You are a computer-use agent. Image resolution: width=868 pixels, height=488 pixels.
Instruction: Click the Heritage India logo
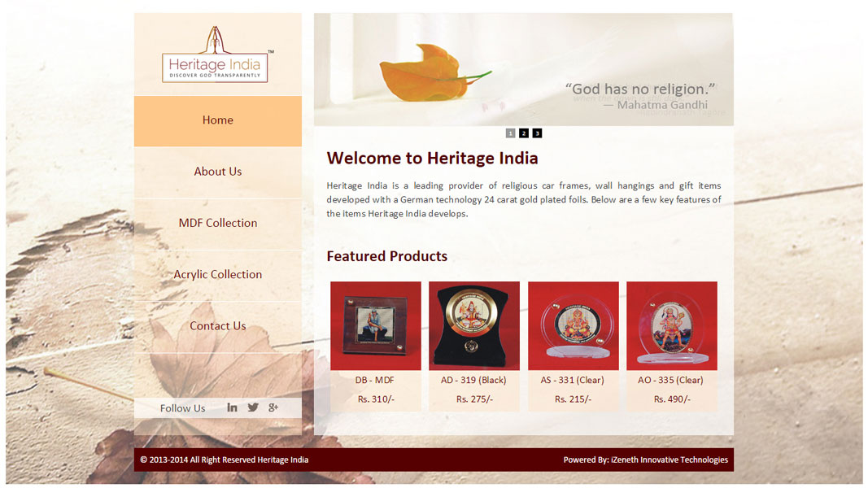[216, 54]
